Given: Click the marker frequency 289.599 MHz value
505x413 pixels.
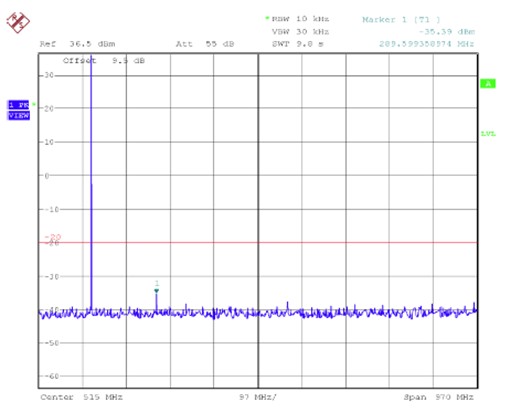Looking at the screenshot, I should [x=426, y=44].
